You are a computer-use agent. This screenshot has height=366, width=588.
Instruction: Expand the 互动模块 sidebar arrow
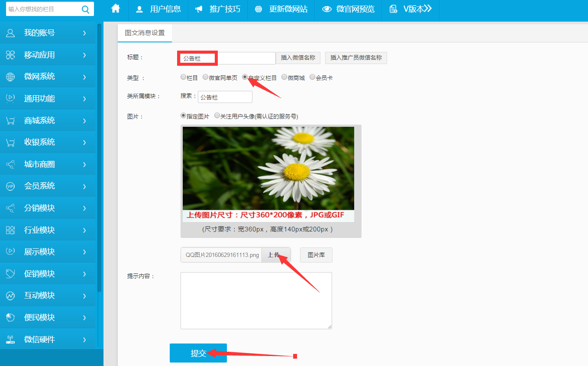point(84,296)
